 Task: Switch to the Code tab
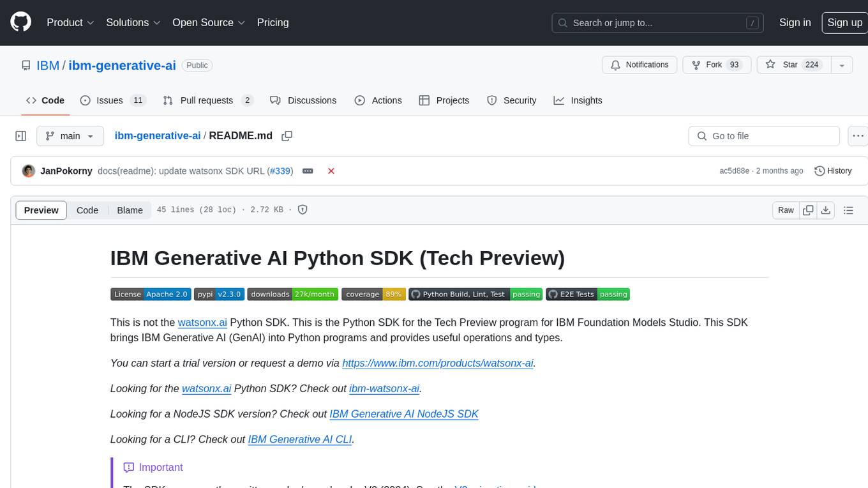[45, 100]
